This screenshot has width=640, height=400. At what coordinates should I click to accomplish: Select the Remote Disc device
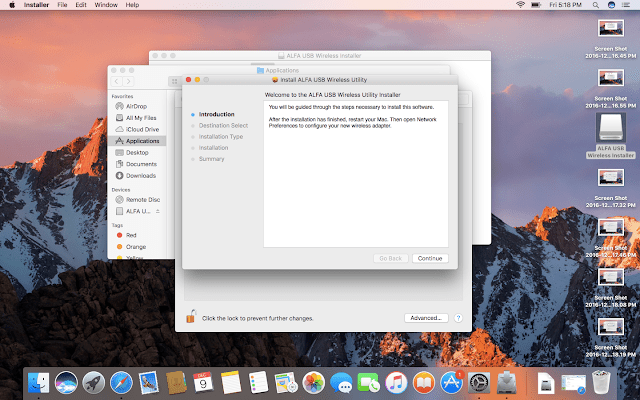click(141, 200)
